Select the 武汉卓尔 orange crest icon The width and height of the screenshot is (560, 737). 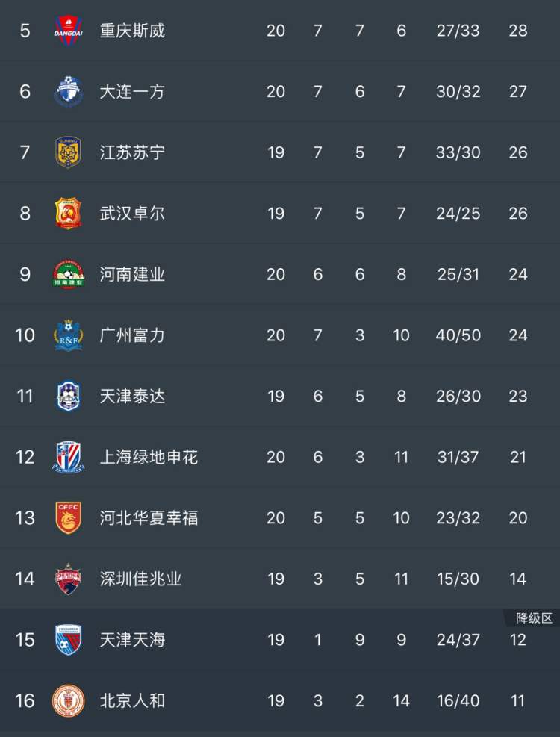tap(69, 214)
